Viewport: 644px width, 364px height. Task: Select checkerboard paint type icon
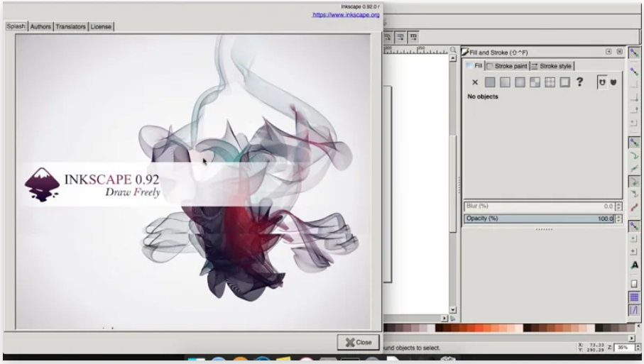click(535, 82)
